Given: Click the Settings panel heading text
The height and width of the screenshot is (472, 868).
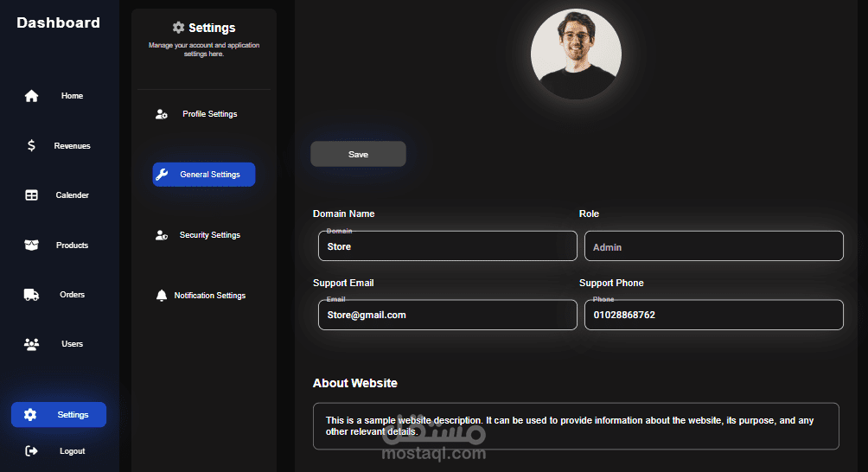Looking at the screenshot, I should pos(212,28).
